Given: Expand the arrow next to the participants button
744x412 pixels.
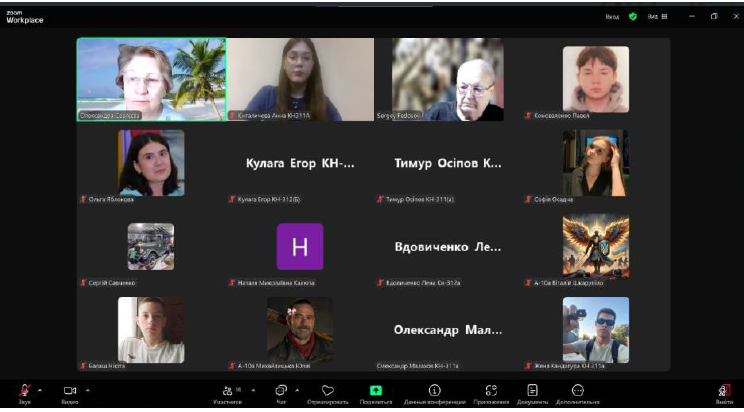Looking at the screenshot, I should click(253, 391).
